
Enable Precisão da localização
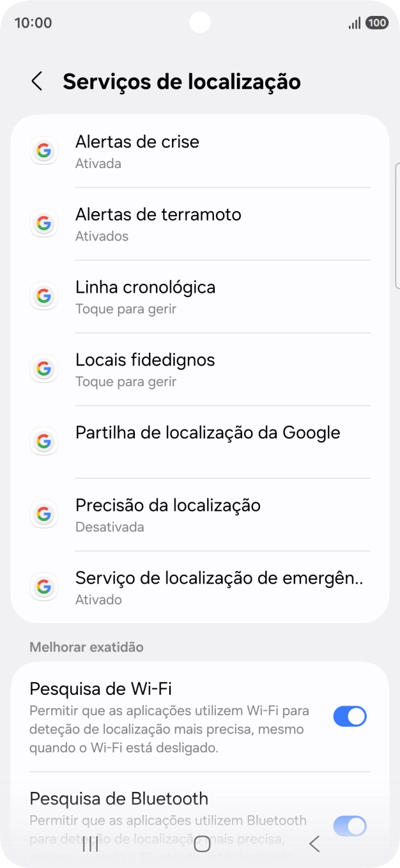(x=192, y=514)
